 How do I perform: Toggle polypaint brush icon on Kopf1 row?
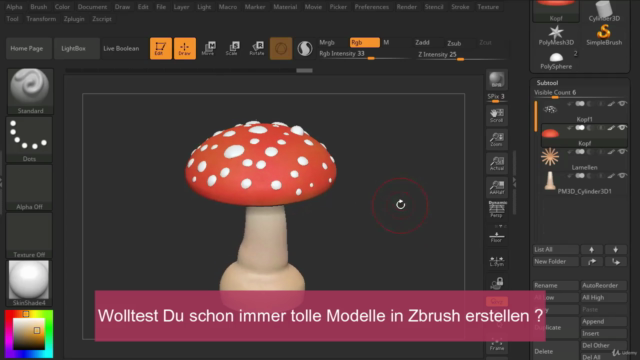(x=611, y=104)
